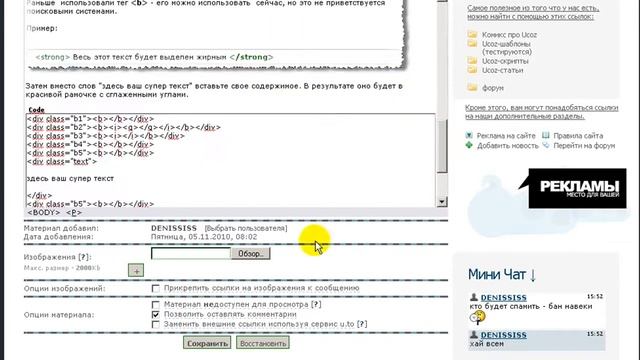
Task: Open the форум link in sidebar
Action: click(493, 88)
